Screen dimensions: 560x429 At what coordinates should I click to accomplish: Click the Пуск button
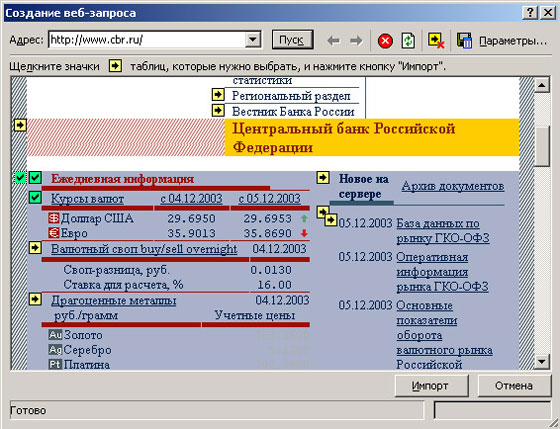click(292, 40)
